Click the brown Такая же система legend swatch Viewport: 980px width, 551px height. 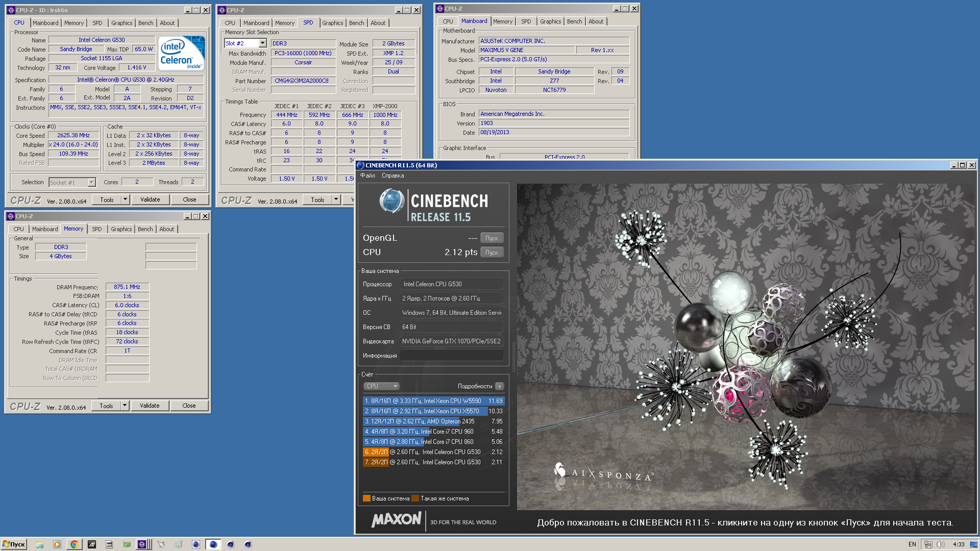[415, 498]
